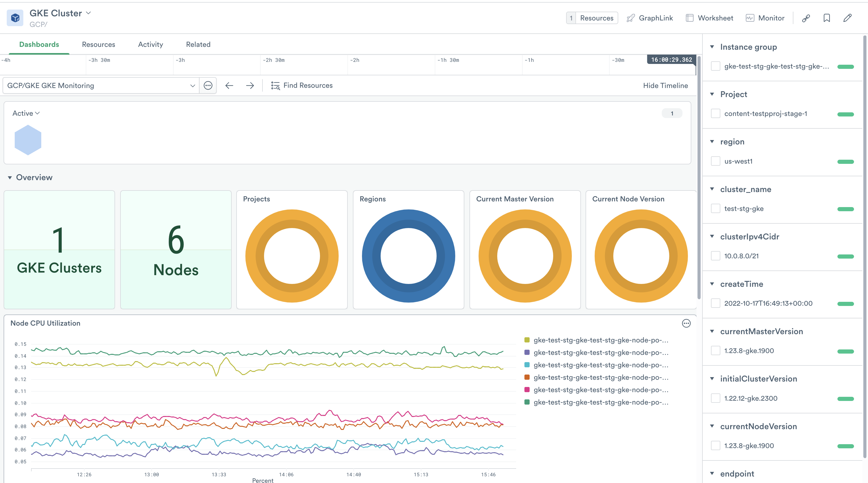
Task: Collapse Project filter section
Action: coord(712,94)
